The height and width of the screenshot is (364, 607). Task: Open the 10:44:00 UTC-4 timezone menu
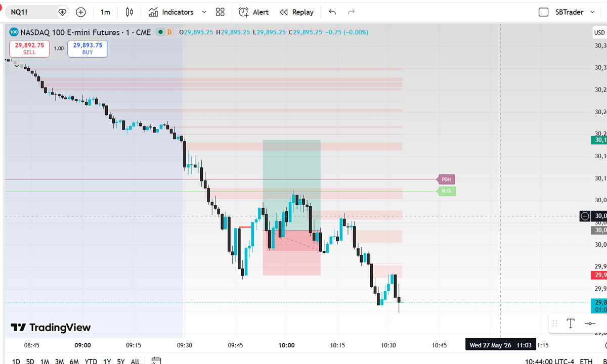coord(550,361)
